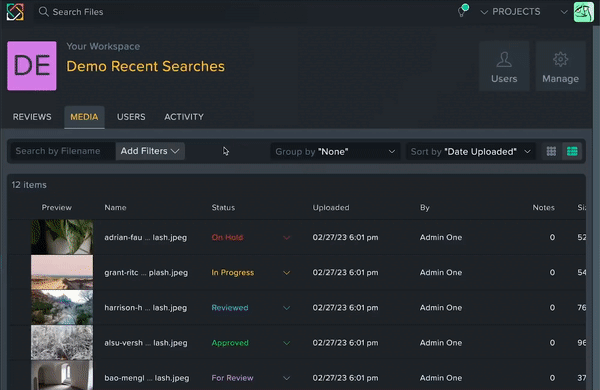The width and height of the screenshot is (600, 390).
Task: Open the lightbulb tips icon
Action: point(463,11)
